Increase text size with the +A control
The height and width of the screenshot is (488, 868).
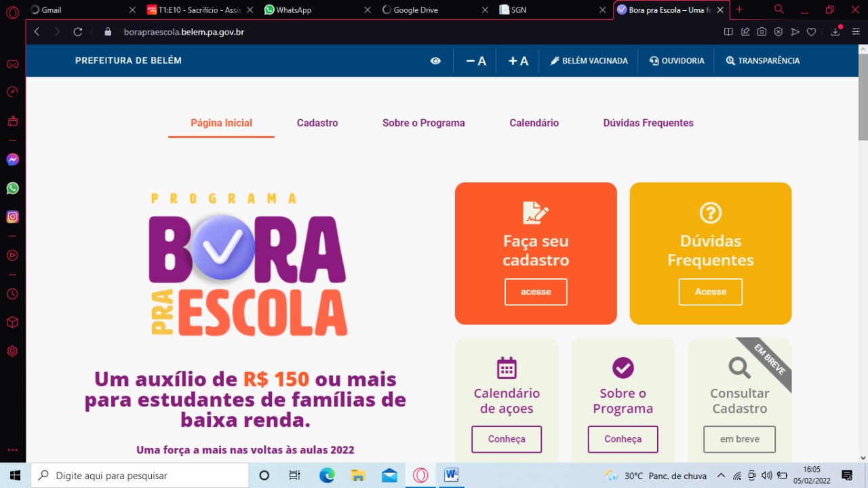517,60
